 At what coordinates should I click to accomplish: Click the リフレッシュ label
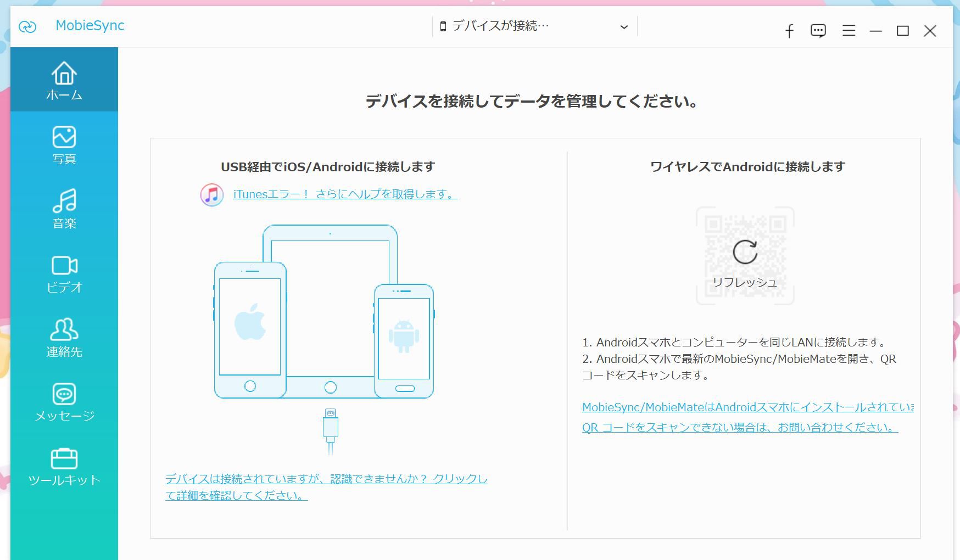point(745,282)
